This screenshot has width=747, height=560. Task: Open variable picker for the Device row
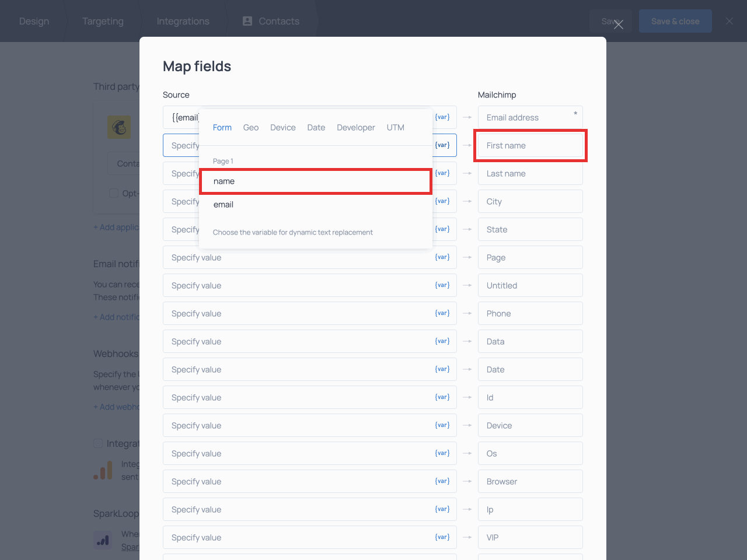coord(442,425)
